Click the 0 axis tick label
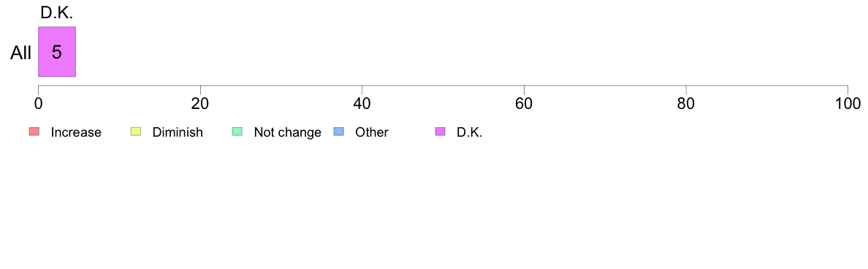 [38, 104]
